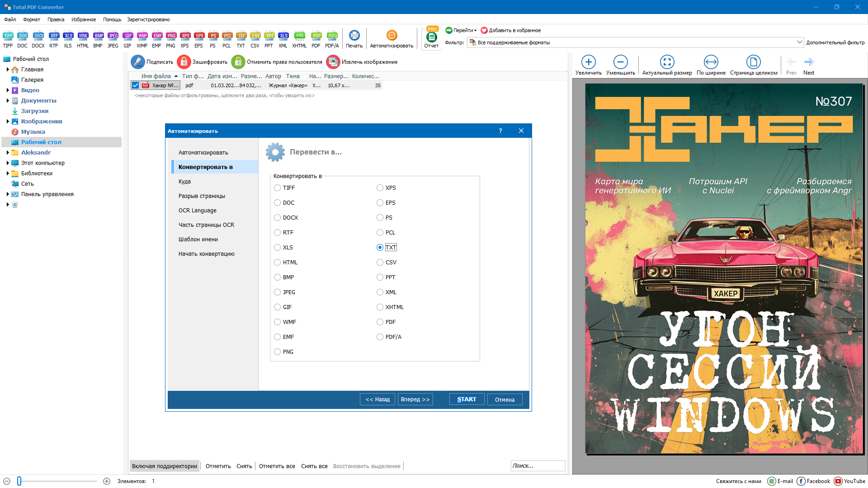868x488 pixels.
Task: Choose the CSV radio button
Action: coord(380,263)
